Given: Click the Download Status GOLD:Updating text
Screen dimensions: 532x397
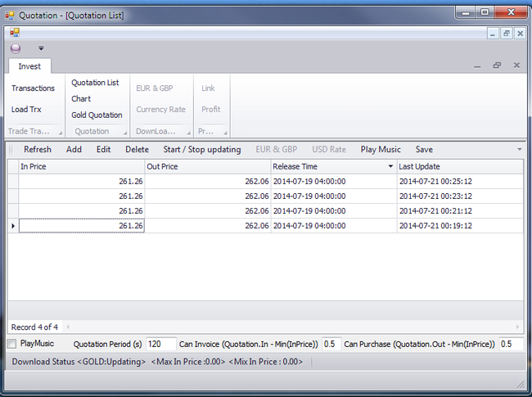Looking at the screenshot, I should pos(79,362).
